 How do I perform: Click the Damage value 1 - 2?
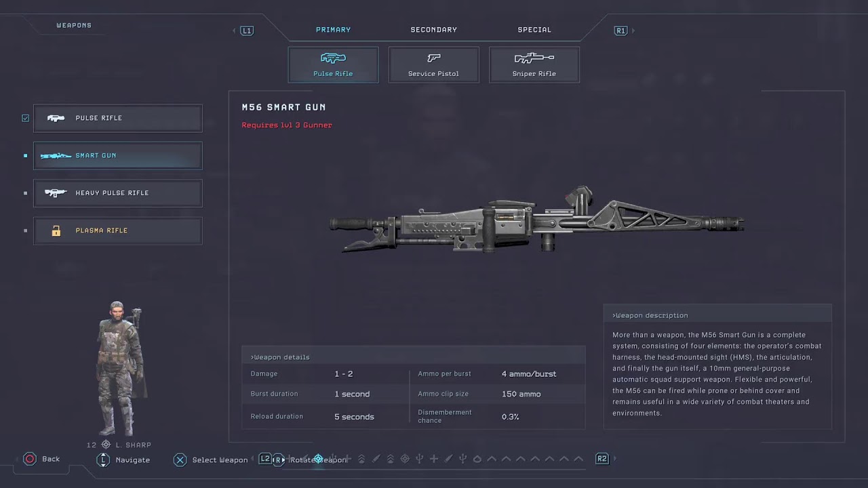343,374
